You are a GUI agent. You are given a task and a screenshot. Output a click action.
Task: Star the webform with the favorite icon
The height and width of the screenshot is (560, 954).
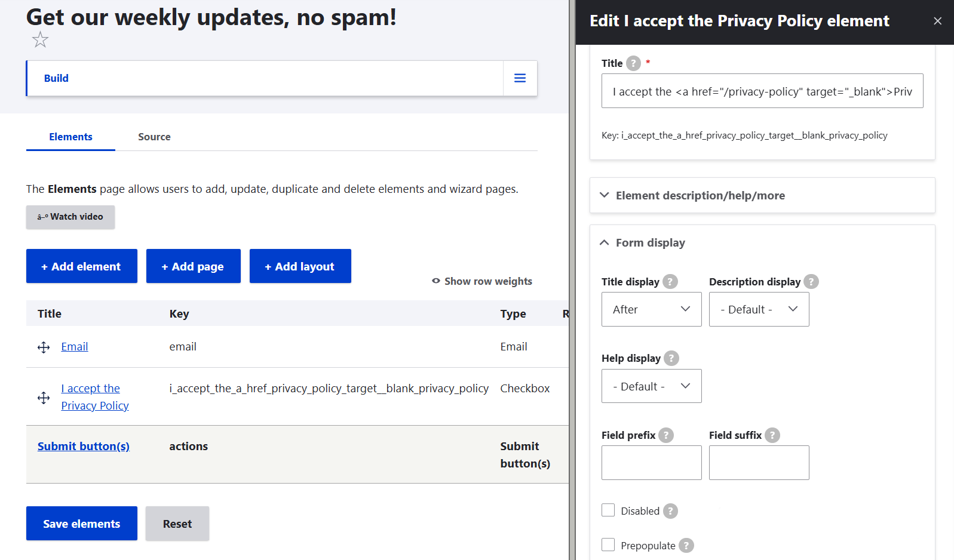[40, 40]
